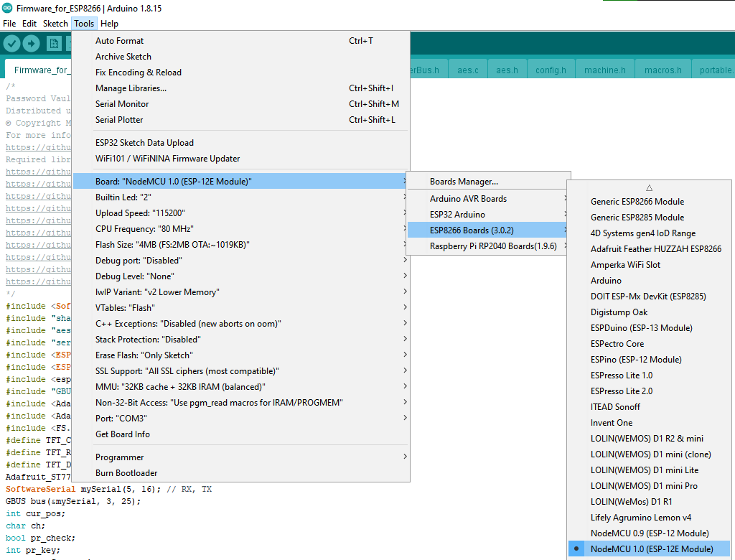Select LOLIN(WEMOS) D1 R2 & mini
Image resolution: width=735 pixels, height=560 pixels.
point(649,439)
